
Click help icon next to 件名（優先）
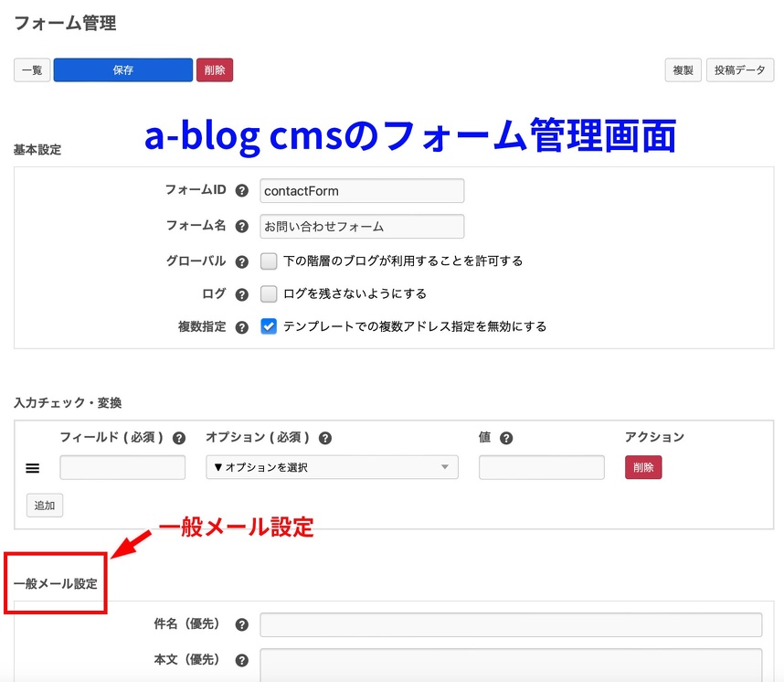242,625
